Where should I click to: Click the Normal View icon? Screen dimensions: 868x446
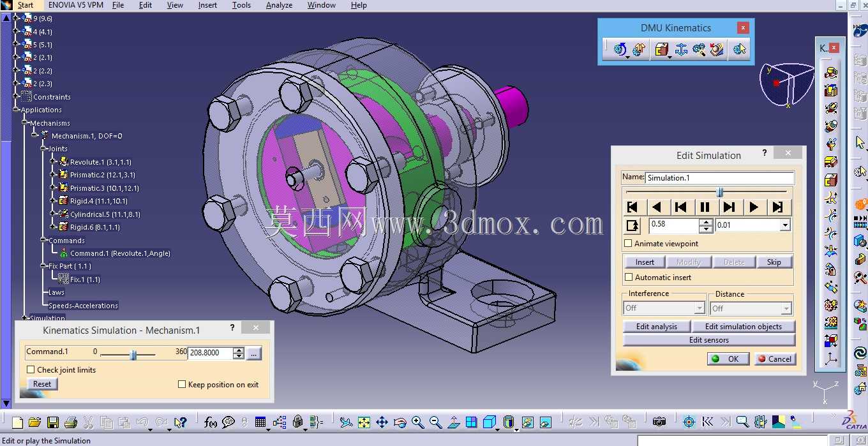click(x=453, y=422)
